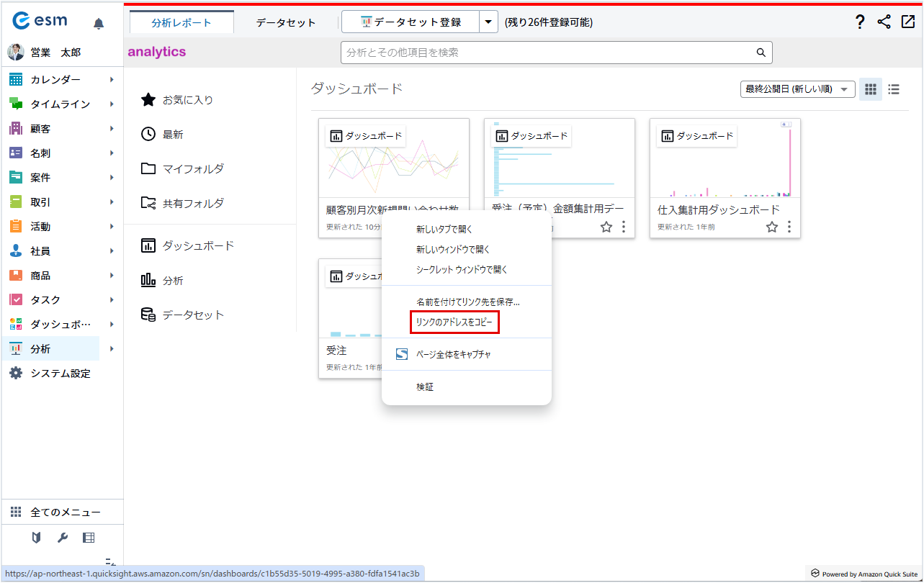Switch to the データセット tab
Viewport: 924px width, 583px height.
pos(286,22)
